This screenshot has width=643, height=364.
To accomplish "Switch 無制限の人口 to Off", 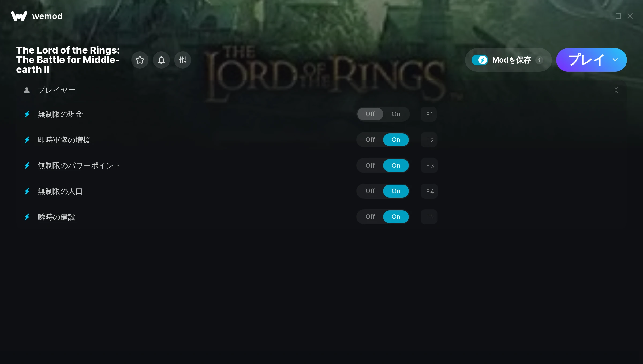I will (x=370, y=191).
